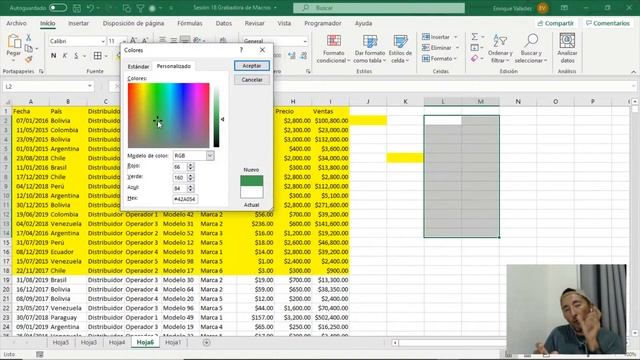This screenshot has width=640, height=360.
Task: Click the Comentarios button
Action: pos(608,23)
